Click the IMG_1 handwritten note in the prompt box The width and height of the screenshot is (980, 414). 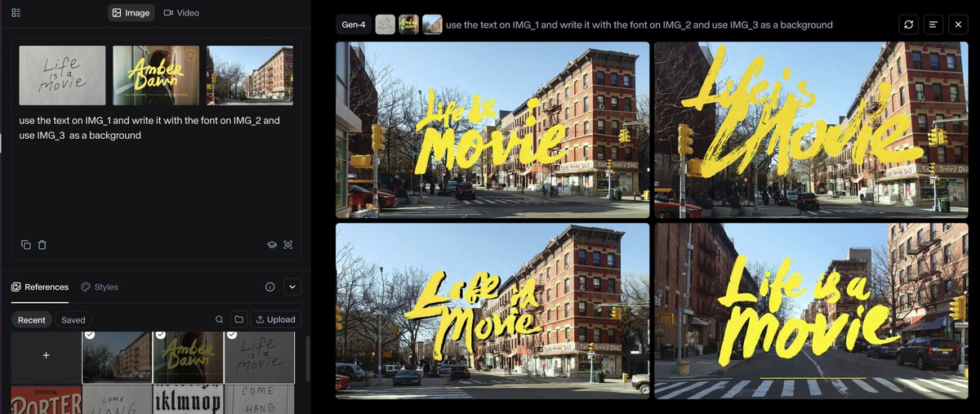[62, 75]
